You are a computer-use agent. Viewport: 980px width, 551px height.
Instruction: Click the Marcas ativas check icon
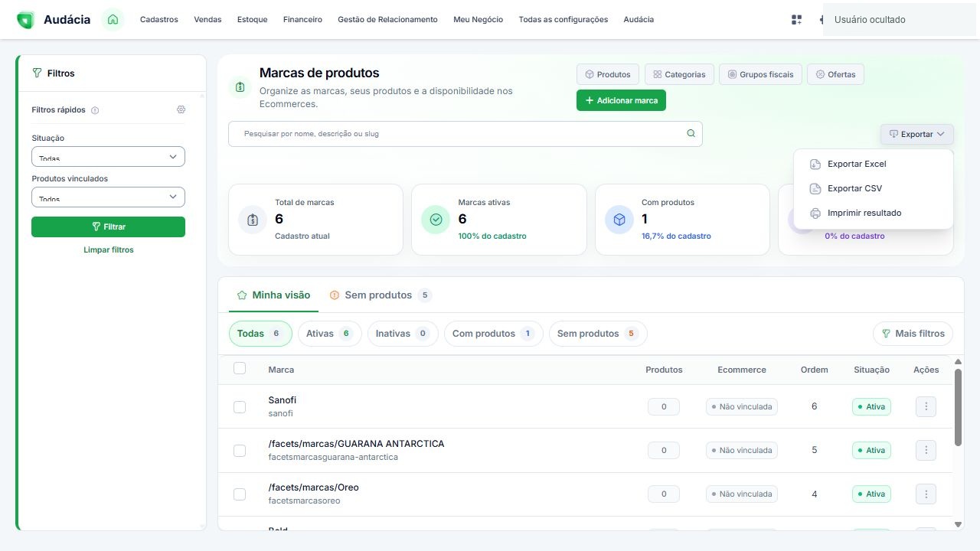(x=436, y=220)
